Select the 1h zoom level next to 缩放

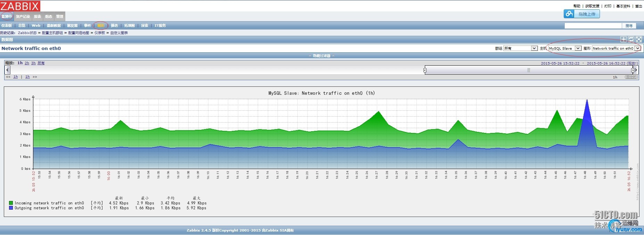[x=20, y=63]
